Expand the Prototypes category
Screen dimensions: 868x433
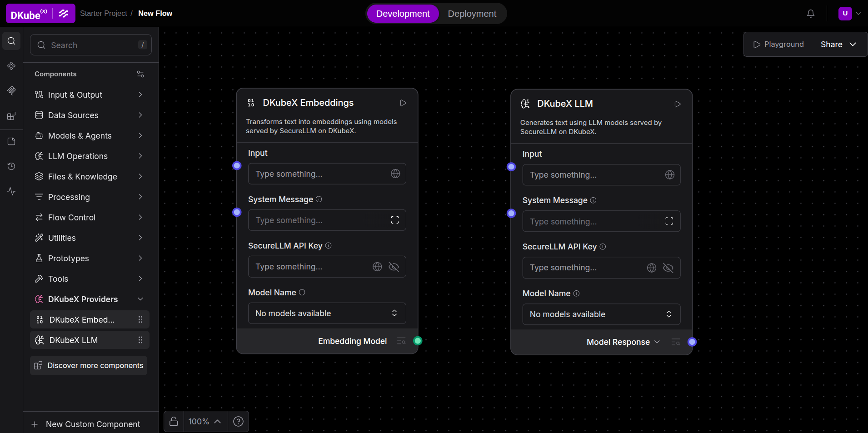[x=90, y=259]
